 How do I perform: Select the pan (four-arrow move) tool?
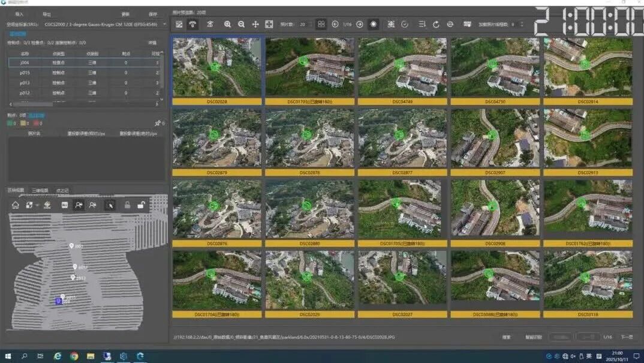point(255,24)
